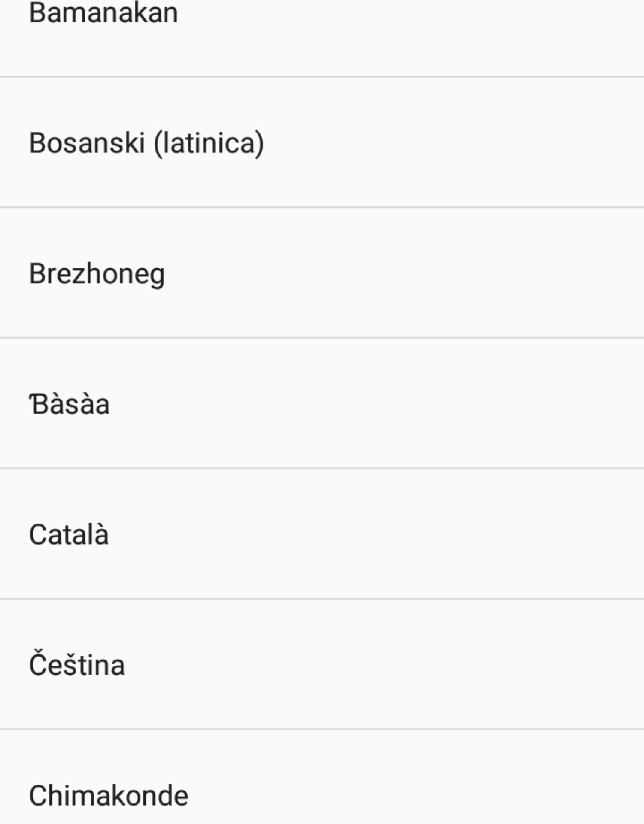Screen dimensions: 644x824
Task: Choose Čeština as the language
Action: click(x=77, y=665)
